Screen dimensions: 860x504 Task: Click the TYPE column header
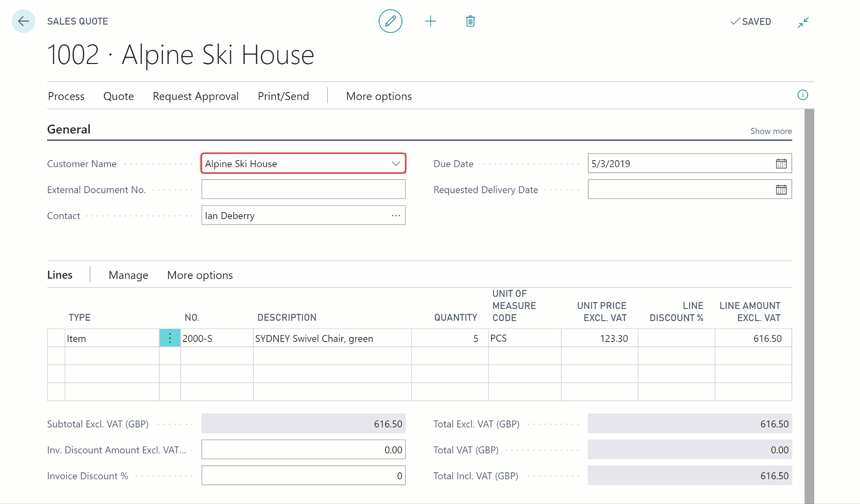(x=80, y=318)
